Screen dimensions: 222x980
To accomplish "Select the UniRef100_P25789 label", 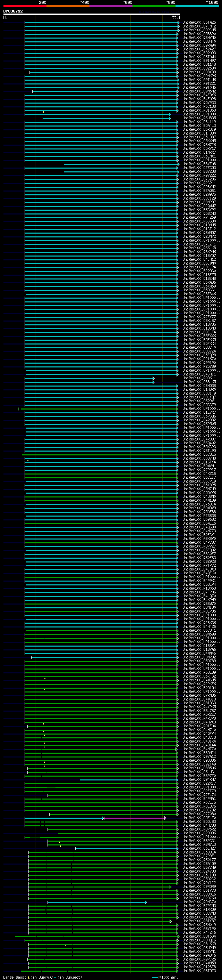I will (x=199, y=367).
